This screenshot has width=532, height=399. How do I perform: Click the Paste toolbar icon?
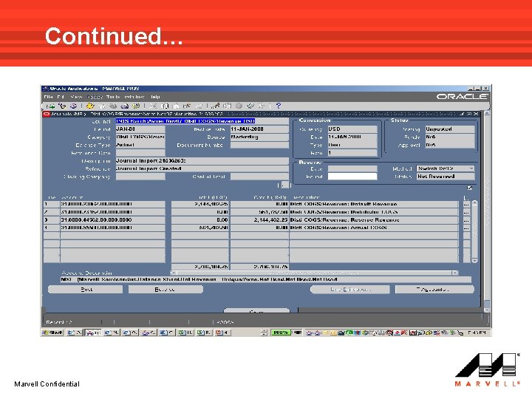176,106
